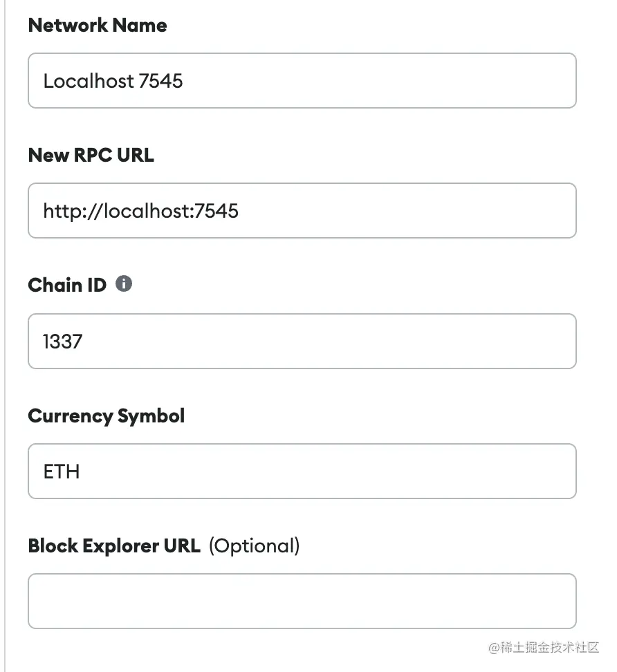
Task: Click the "Chain ID" label text
Action: click(x=67, y=285)
